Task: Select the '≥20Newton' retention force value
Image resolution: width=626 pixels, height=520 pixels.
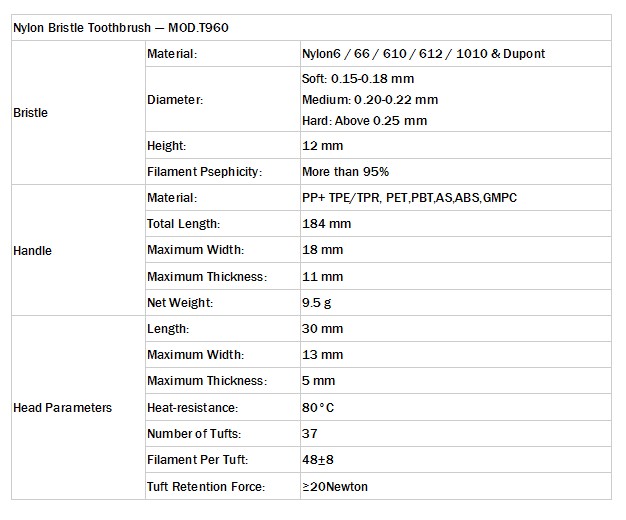Action: (336, 487)
